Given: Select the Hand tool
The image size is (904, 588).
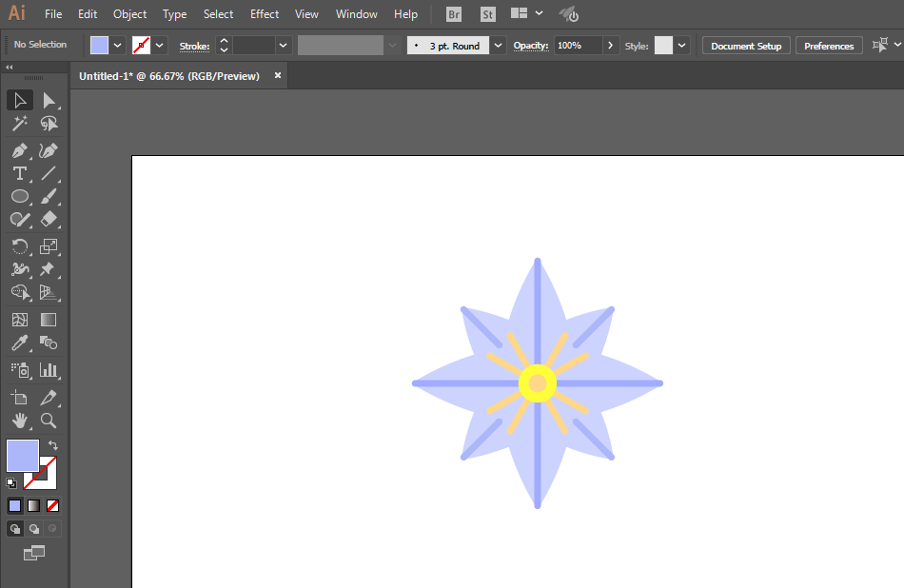Looking at the screenshot, I should pyautogui.click(x=20, y=421).
